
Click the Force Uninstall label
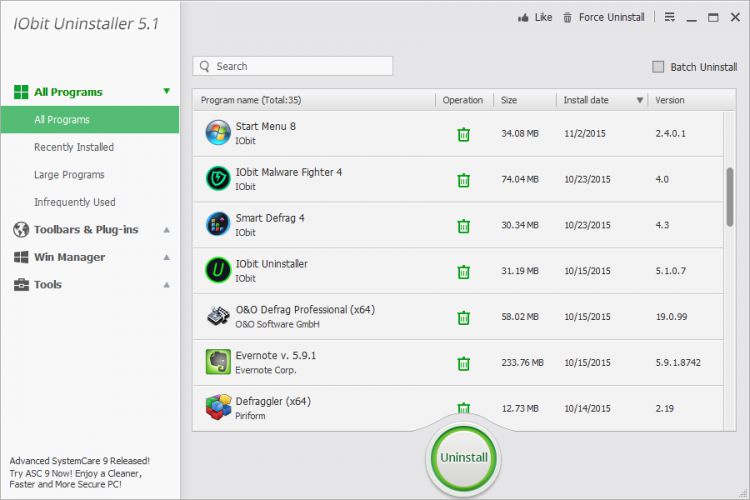click(x=611, y=18)
